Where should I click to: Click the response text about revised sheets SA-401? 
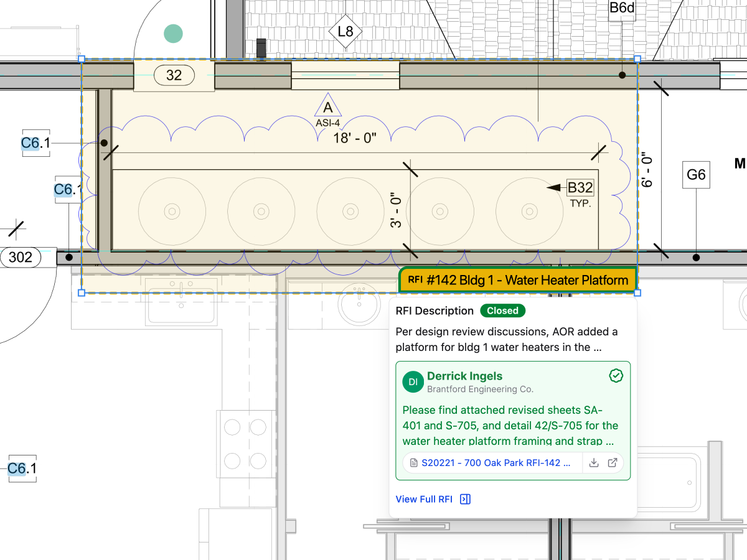point(510,426)
